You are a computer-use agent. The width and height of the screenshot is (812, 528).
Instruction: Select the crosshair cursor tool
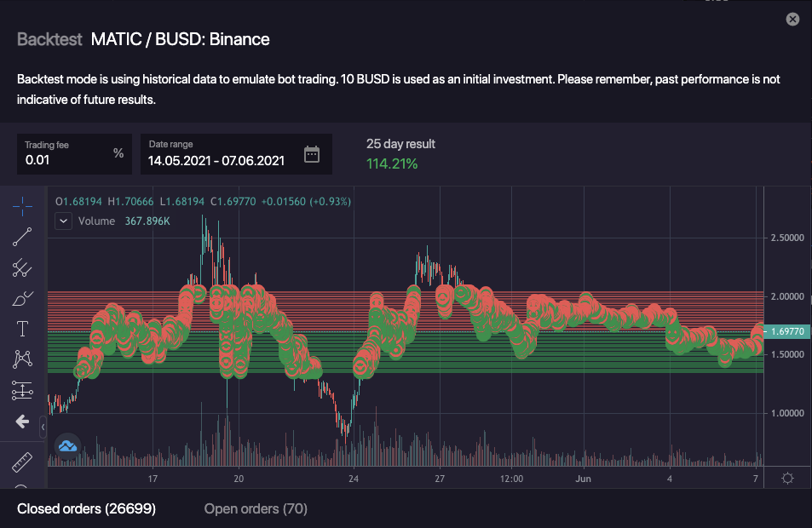click(23, 206)
